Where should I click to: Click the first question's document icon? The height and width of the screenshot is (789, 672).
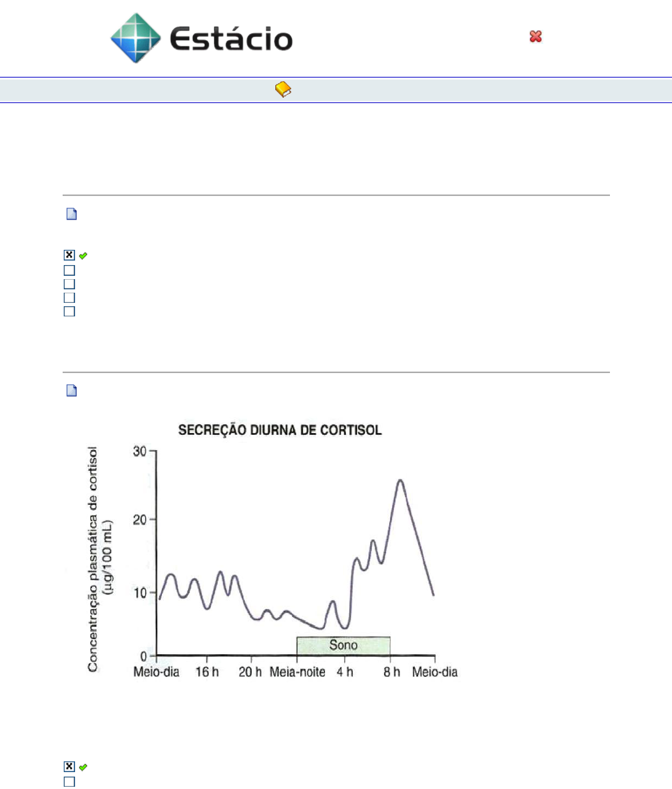click(72, 214)
